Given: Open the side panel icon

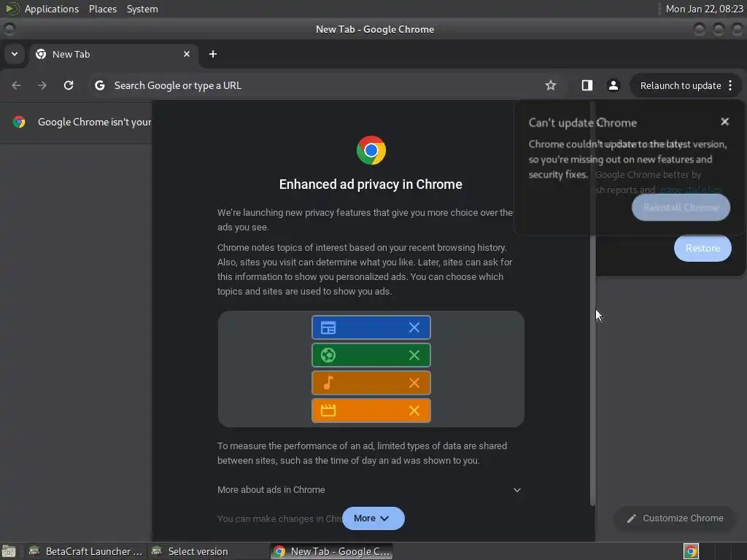Looking at the screenshot, I should coord(587,85).
